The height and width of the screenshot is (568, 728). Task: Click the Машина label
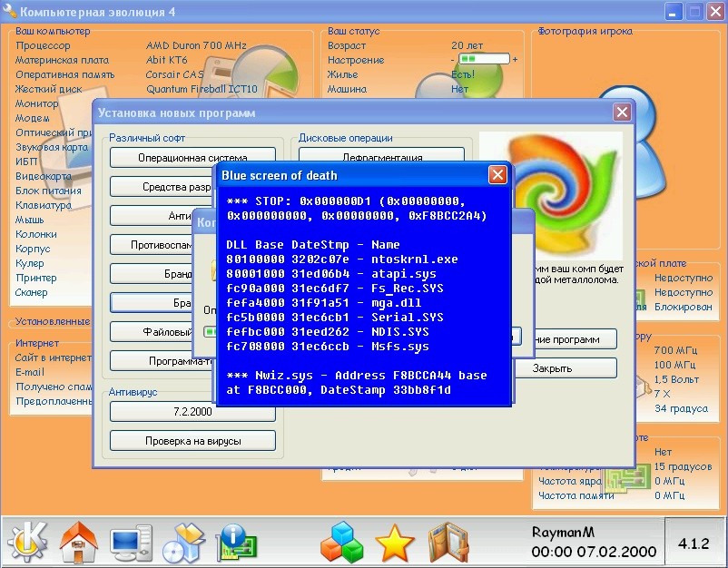tap(348, 89)
